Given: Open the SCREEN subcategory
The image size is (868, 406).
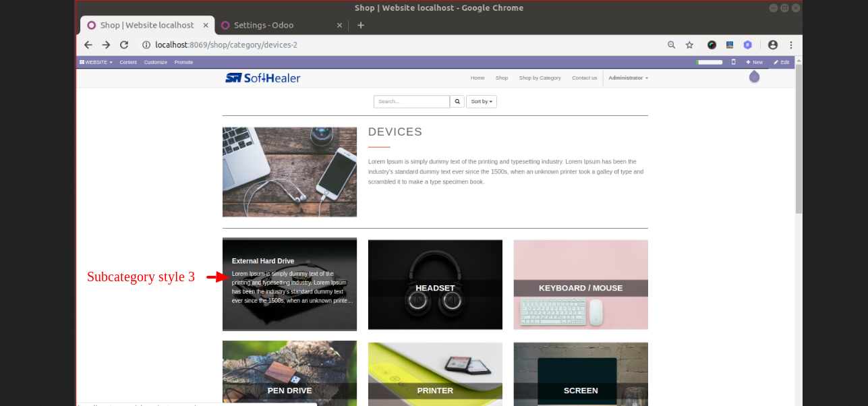Looking at the screenshot, I should 581,373.
